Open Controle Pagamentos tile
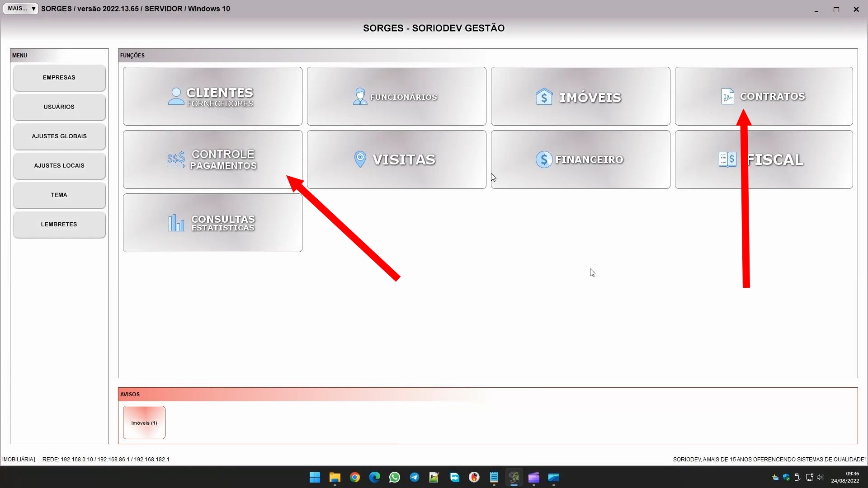The width and height of the screenshot is (868, 488). coord(212,160)
